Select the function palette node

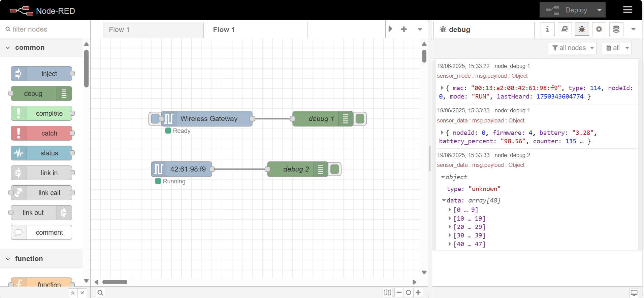(x=41, y=283)
